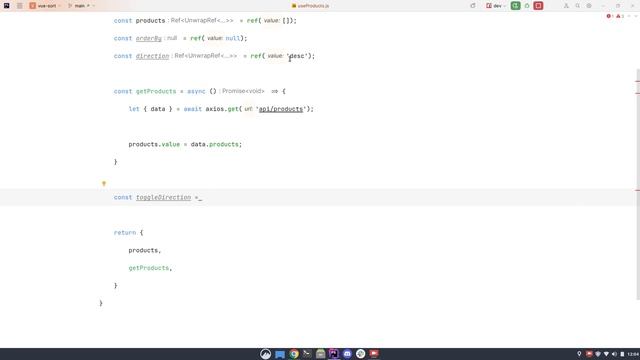The width and height of the screenshot is (640, 360).
Task: Click the volume speaker tray icon
Action: (614, 354)
